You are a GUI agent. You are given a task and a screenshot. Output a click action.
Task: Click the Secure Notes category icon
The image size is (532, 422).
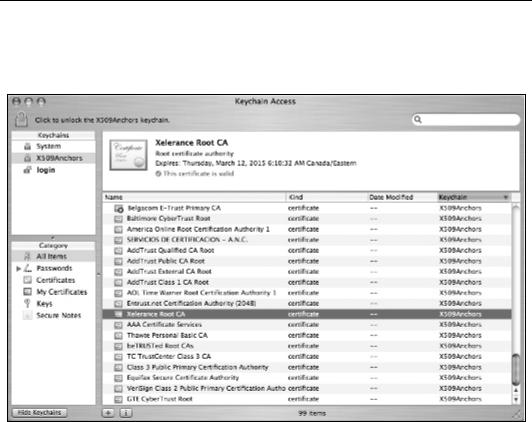(x=27, y=315)
